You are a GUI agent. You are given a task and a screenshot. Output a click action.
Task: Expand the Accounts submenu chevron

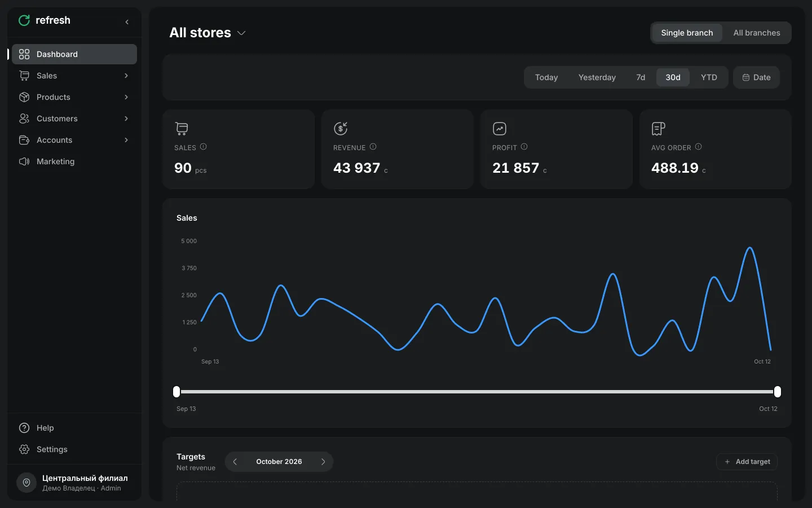[x=126, y=140]
